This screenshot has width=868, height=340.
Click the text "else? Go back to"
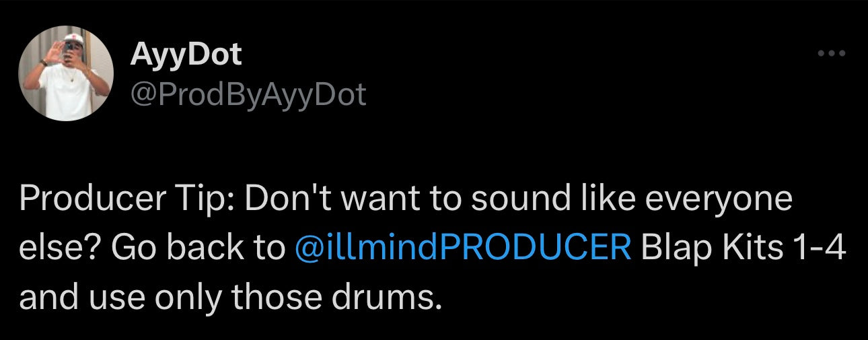point(152,248)
